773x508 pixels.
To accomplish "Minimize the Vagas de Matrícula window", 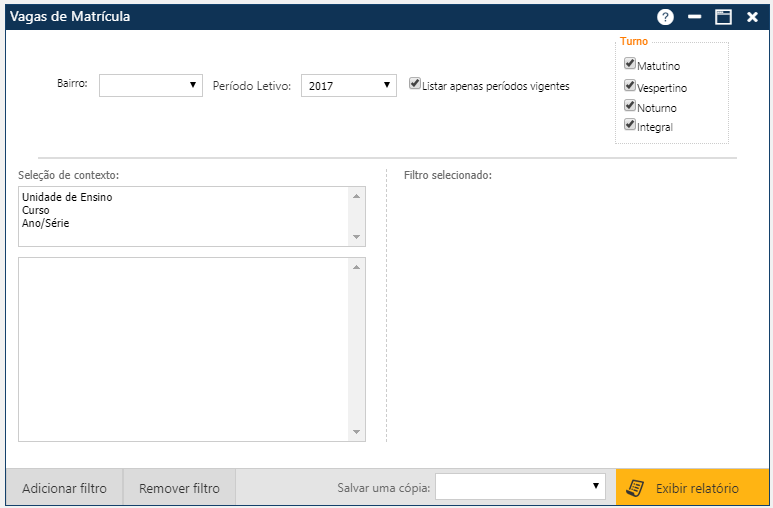I will pyautogui.click(x=695, y=17).
